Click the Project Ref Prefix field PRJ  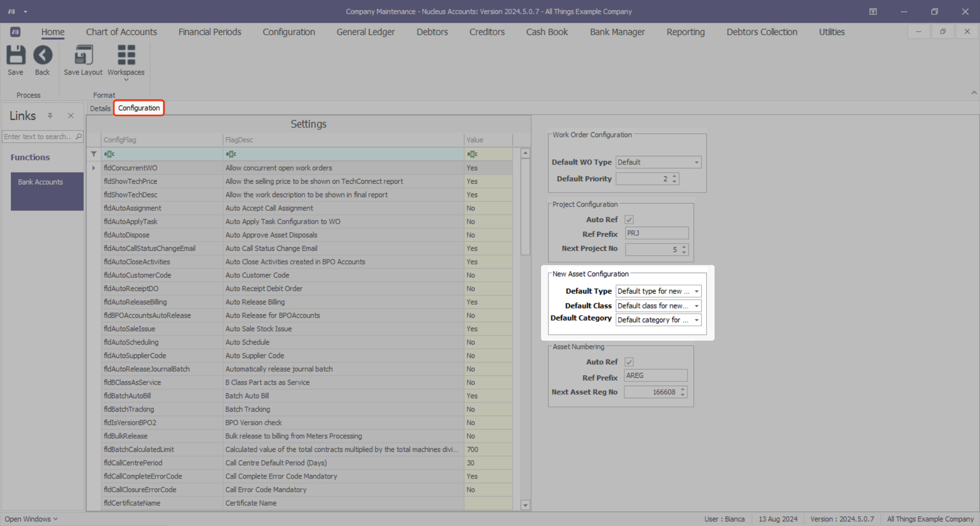(x=657, y=233)
